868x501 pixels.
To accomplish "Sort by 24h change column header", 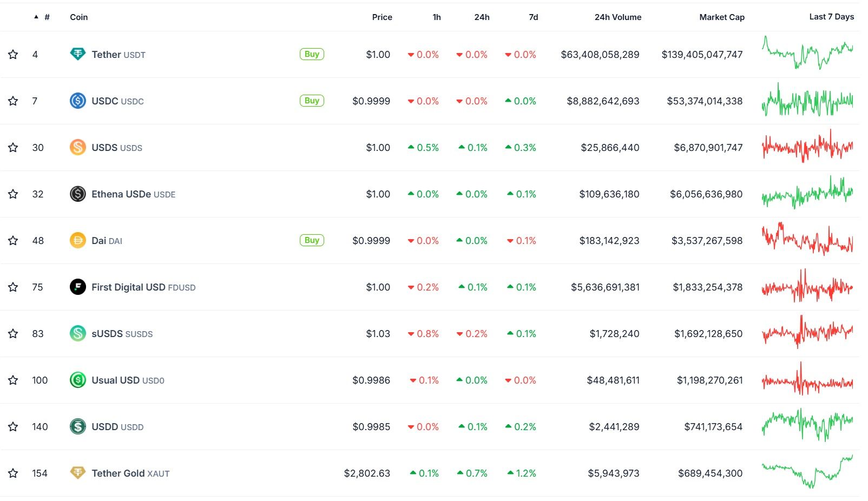I will tap(482, 17).
